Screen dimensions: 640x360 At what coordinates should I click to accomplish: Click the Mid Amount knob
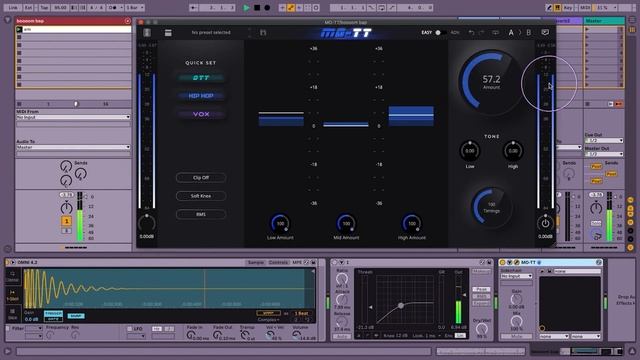click(x=346, y=223)
